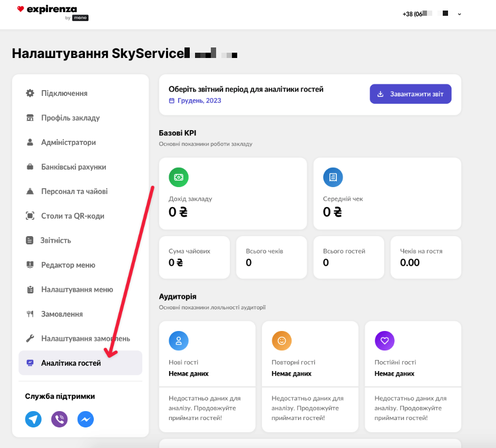This screenshot has height=448, width=496.
Task: Open Редактор меню from sidebar
Action: click(68, 265)
